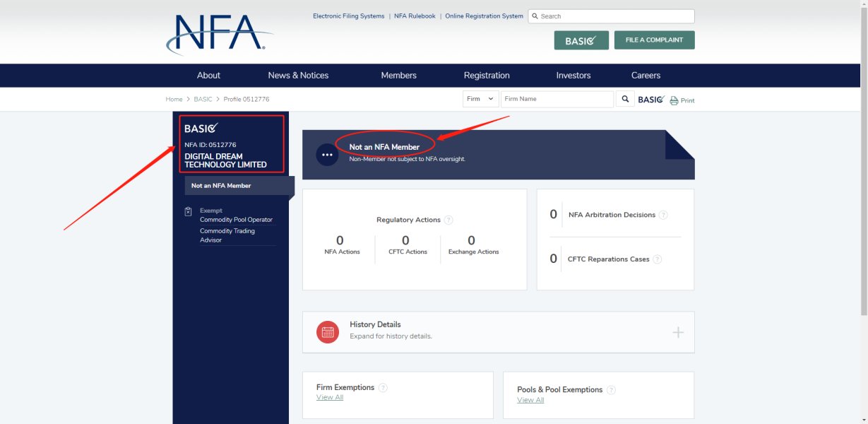Open the About menu
Screen dimensions: 868x424
click(208, 76)
